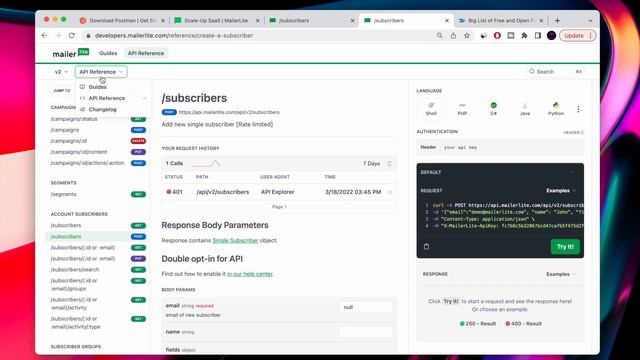Change the 7 Days history range
The image size is (640, 360).
[378, 163]
